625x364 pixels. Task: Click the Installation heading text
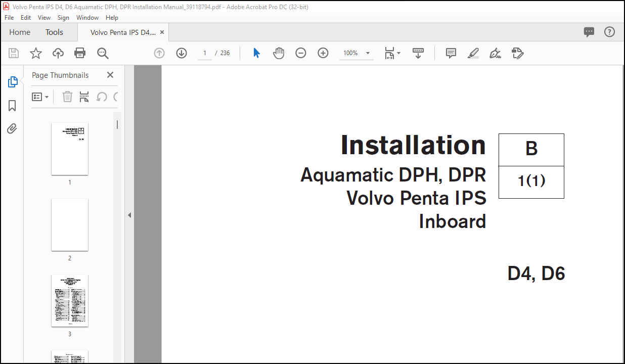pos(413,145)
